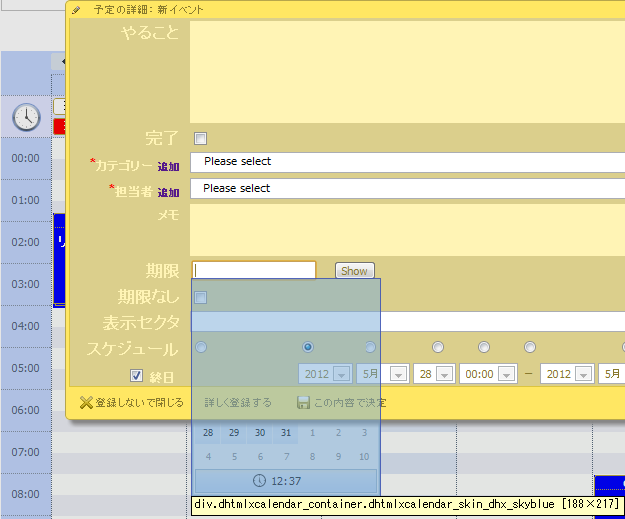Select the first スケジュール radio button

pyautogui.click(x=201, y=347)
